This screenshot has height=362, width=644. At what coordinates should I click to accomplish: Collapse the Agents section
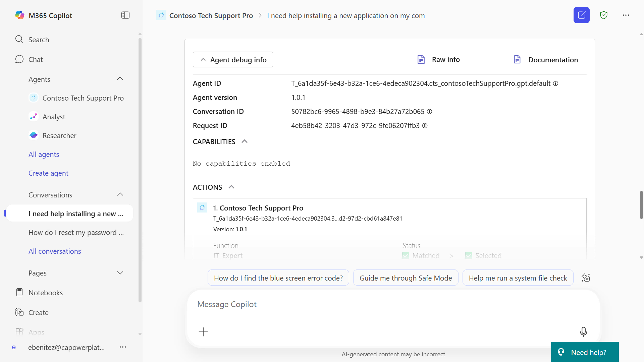(x=120, y=78)
